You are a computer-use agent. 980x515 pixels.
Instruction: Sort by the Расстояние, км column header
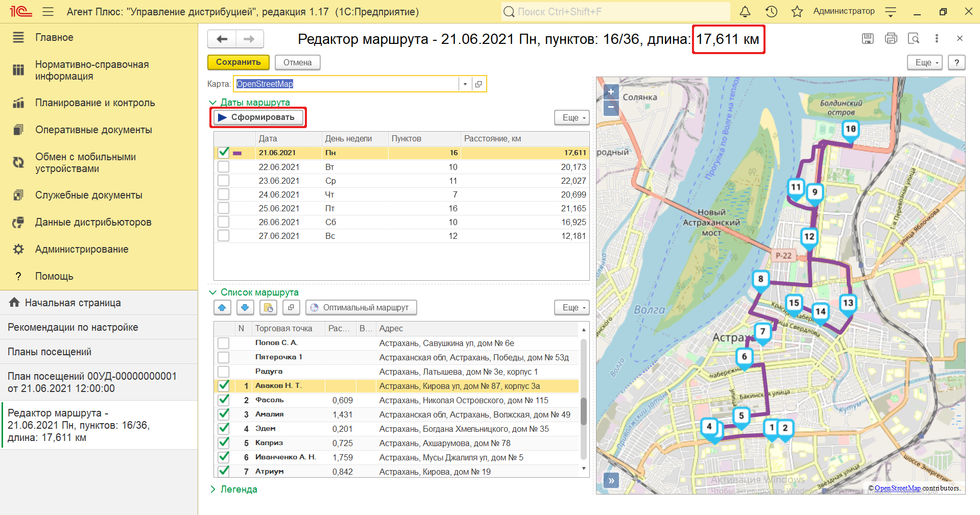click(x=524, y=138)
